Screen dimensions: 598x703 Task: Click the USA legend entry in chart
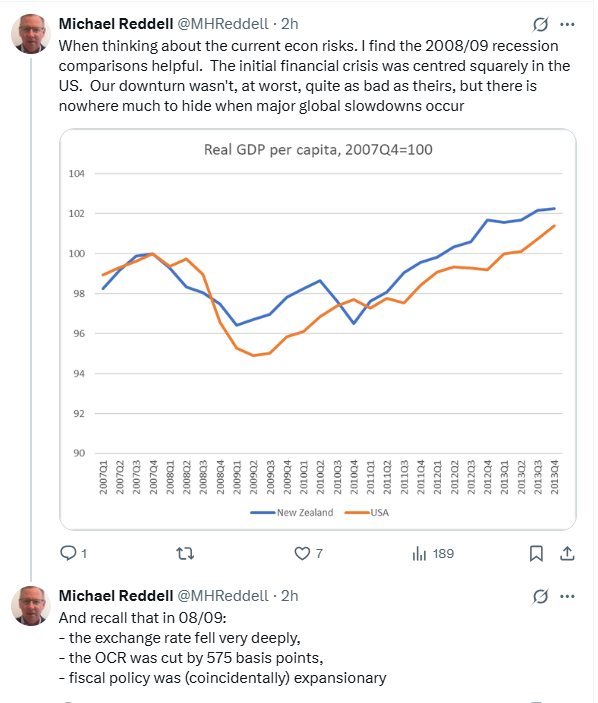coord(367,512)
